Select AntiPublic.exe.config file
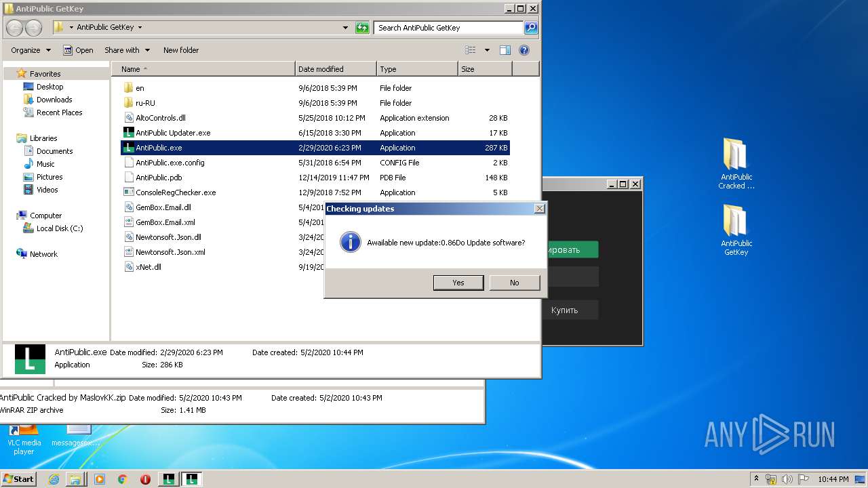 tap(315, 163)
